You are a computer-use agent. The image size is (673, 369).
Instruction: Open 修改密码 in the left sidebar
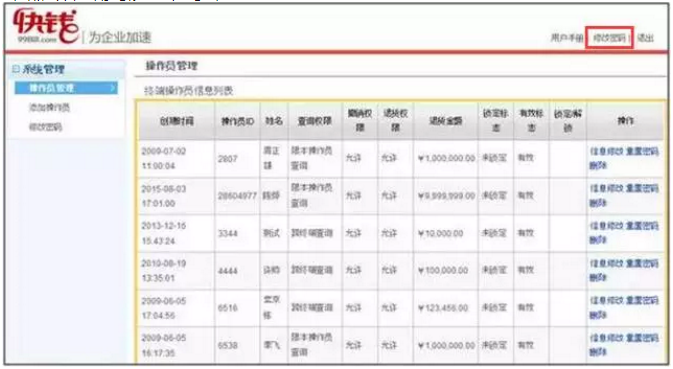click(x=45, y=127)
